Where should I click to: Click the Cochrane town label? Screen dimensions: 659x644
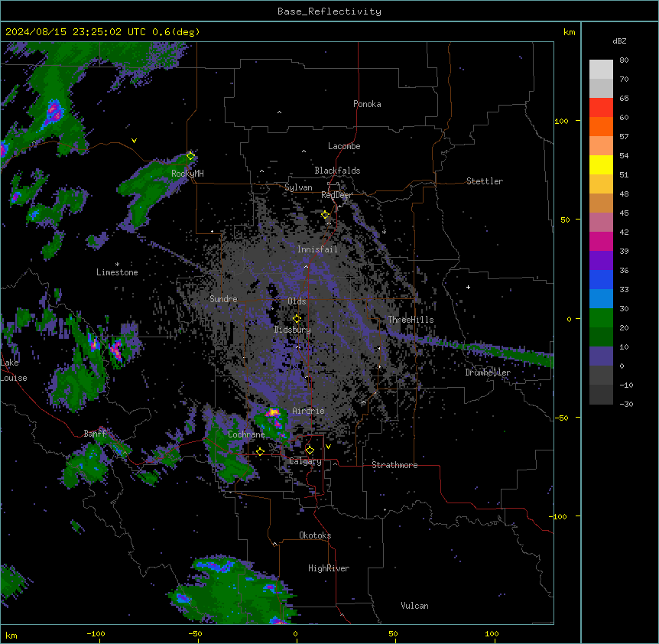coord(246,434)
